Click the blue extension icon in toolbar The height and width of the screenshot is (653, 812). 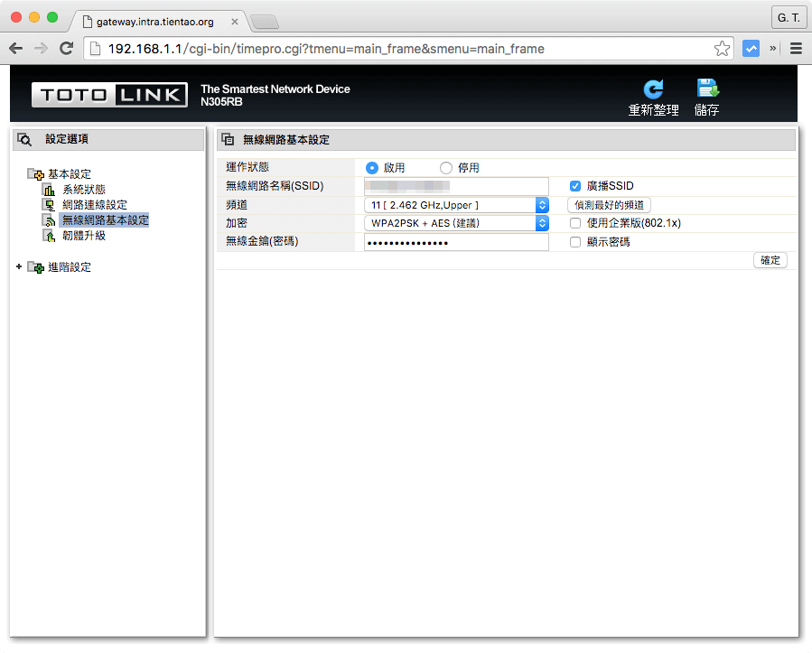(751, 49)
